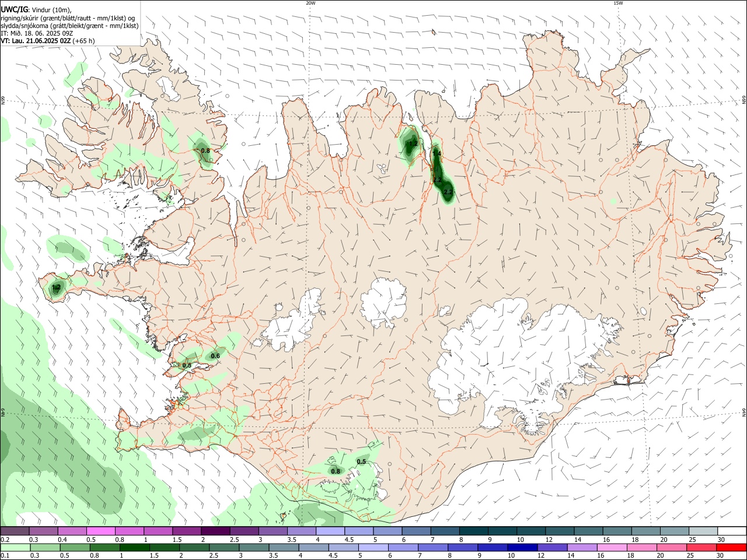
Task: Click the 1.4 precipitation value on the map
Action: (437, 154)
